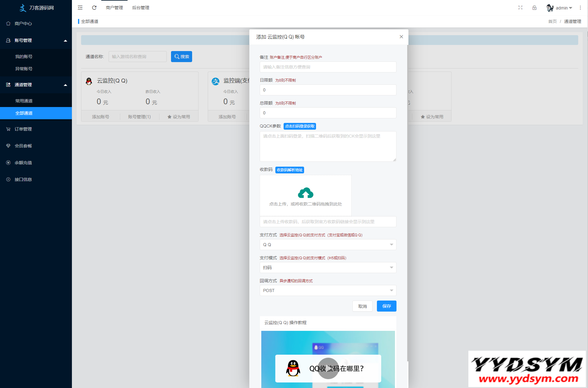Screen dimensions: 588x388
Task: Switch to 后台管理 top tab
Action: [141, 8]
